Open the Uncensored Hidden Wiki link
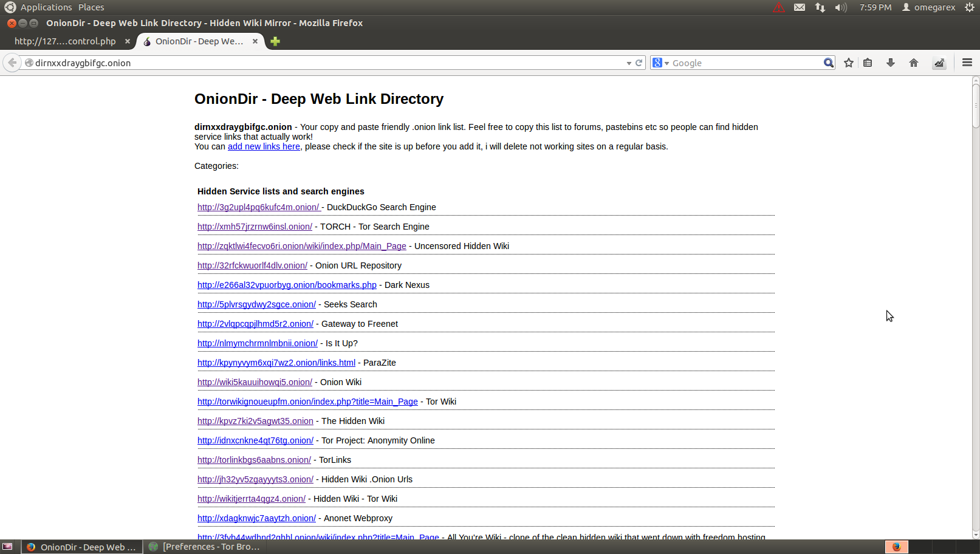 pyautogui.click(x=302, y=246)
